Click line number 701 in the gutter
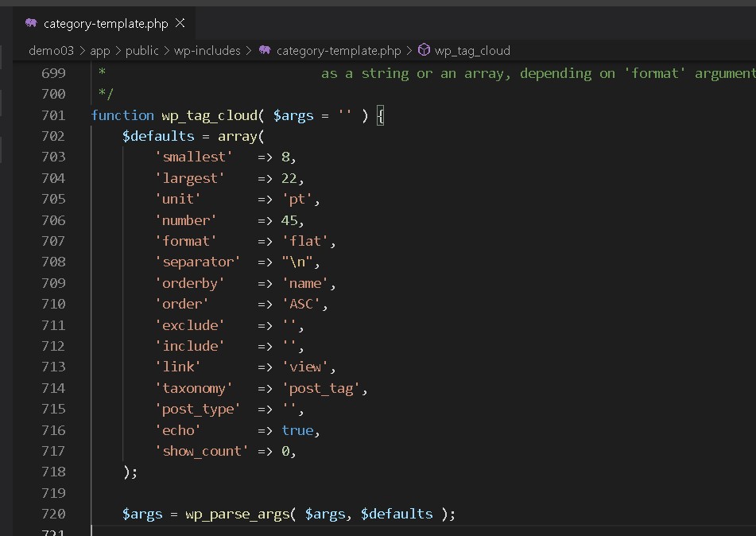The height and width of the screenshot is (536, 756). point(52,115)
